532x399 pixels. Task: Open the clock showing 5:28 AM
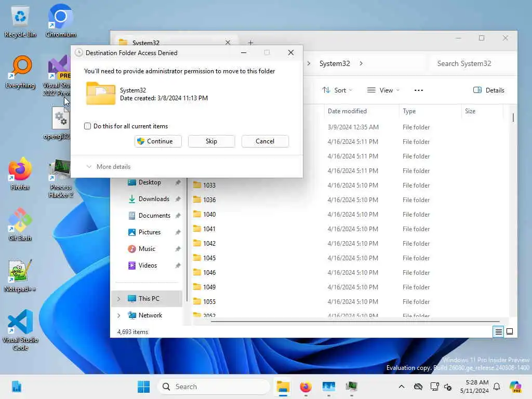[x=474, y=387]
